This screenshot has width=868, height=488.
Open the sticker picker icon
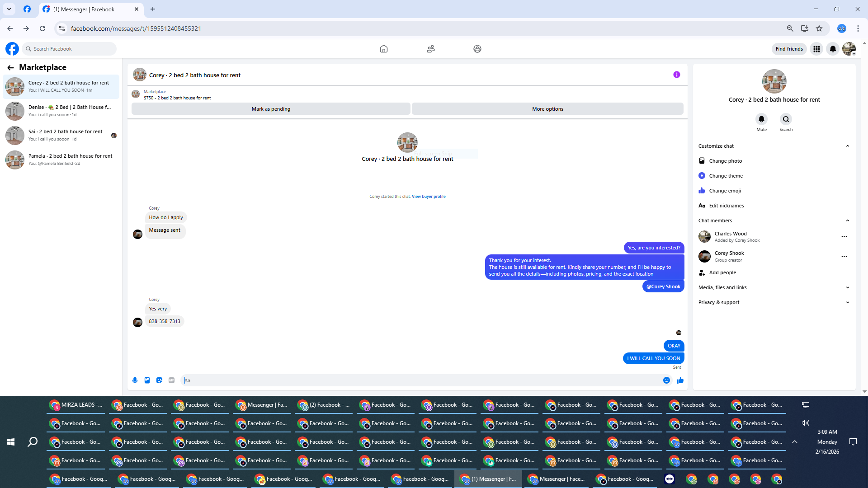[159, 380]
